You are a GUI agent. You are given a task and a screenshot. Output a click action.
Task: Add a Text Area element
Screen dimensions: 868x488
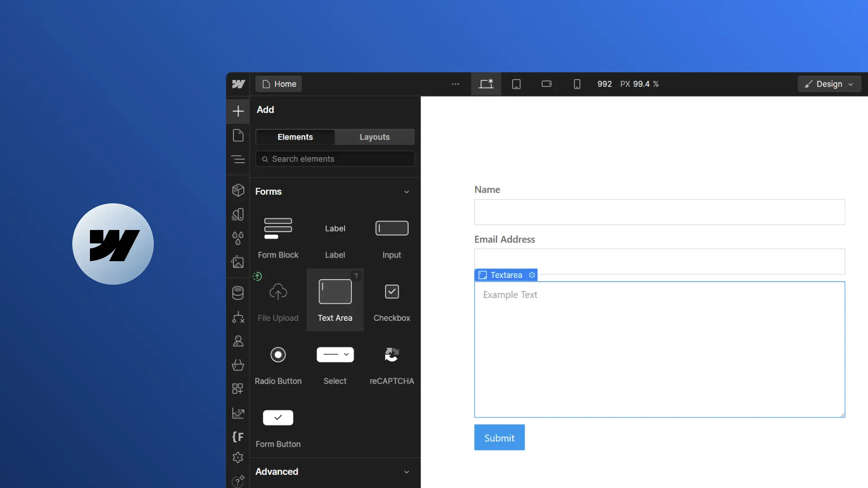click(x=335, y=300)
